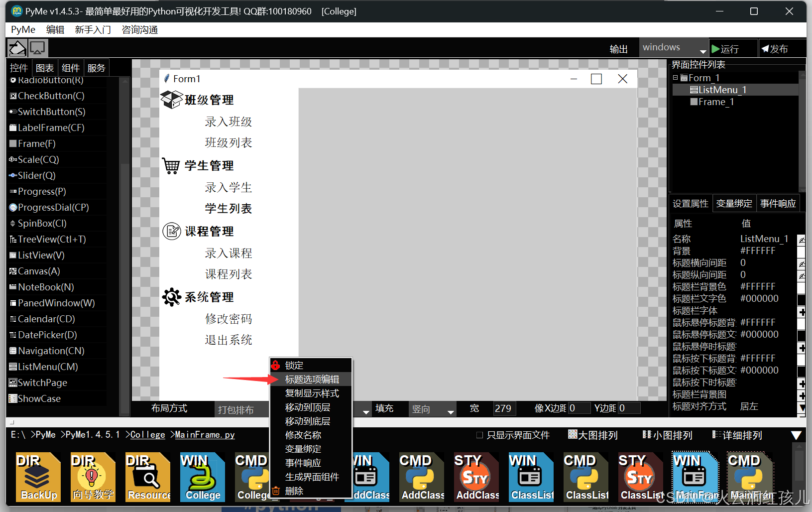The width and height of the screenshot is (812, 512).
Task: Select the ShowCase widget
Action: coord(35,398)
